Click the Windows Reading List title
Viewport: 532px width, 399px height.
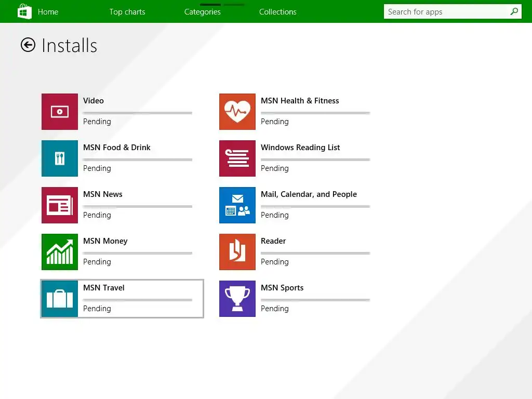pos(300,148)
